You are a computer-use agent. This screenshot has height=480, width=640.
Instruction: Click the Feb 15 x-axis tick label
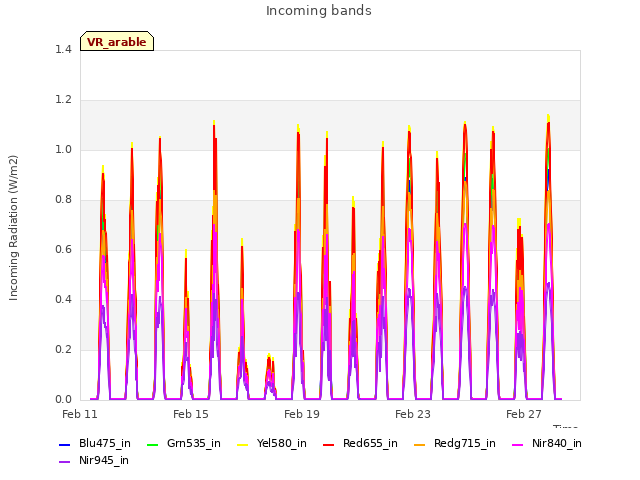point(191,414)
